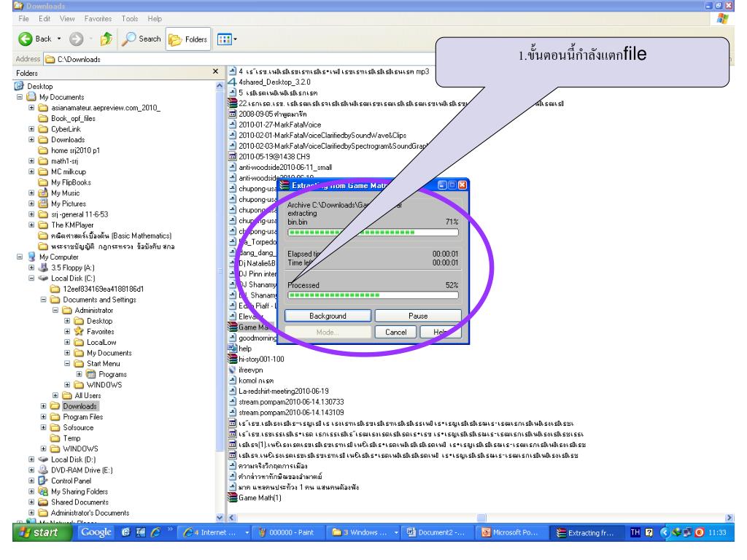Viewport: 747px width, 560px height.
Task: Collapse the My Documents tree node
Action: (x=20, y=97)
